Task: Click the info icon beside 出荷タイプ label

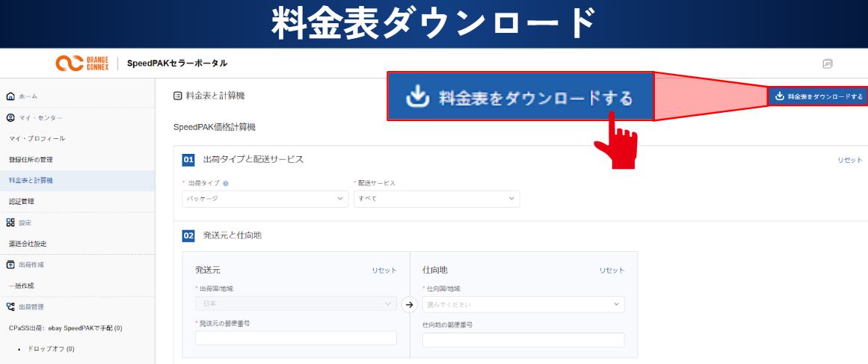Action: pos(226,183)
